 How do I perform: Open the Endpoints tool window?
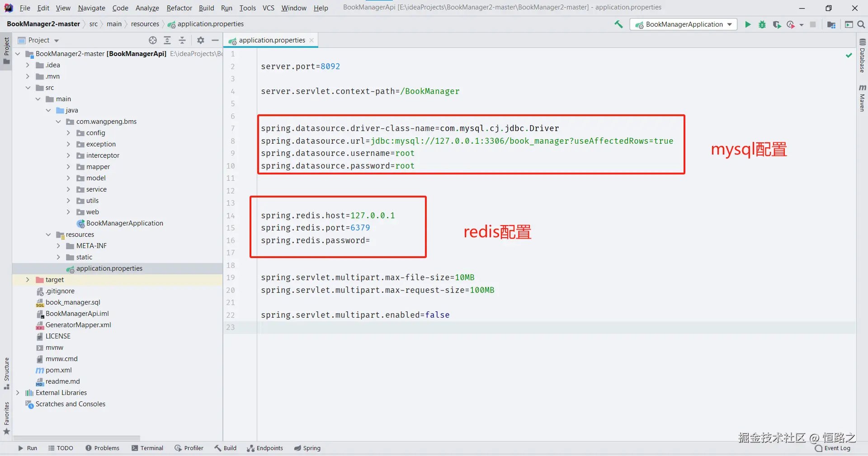pyautogui.click(x=265, y=448)
